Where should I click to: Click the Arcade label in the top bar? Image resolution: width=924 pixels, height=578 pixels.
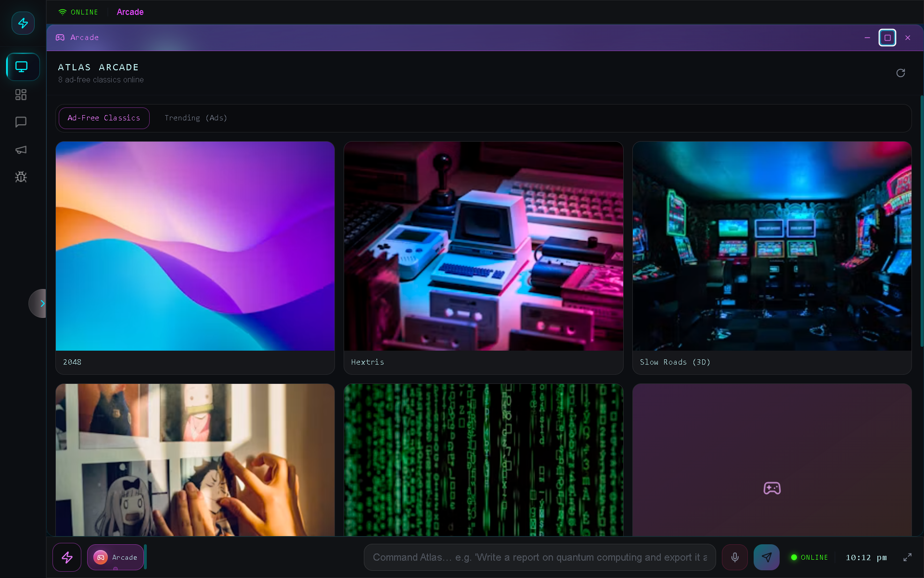coord(130,12)
